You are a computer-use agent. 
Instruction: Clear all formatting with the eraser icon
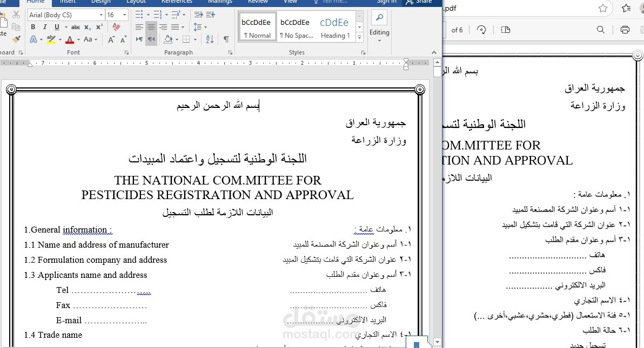pyautogui.click(x=116, y=27)
